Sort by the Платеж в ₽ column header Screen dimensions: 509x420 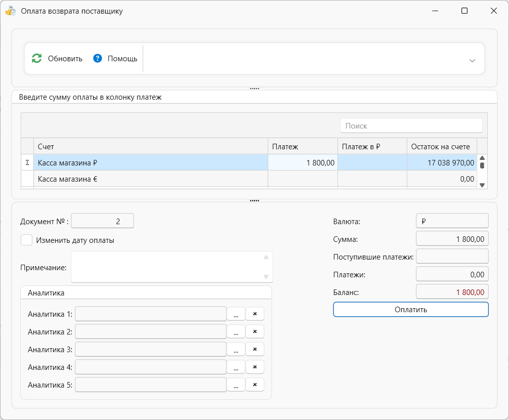372,146
